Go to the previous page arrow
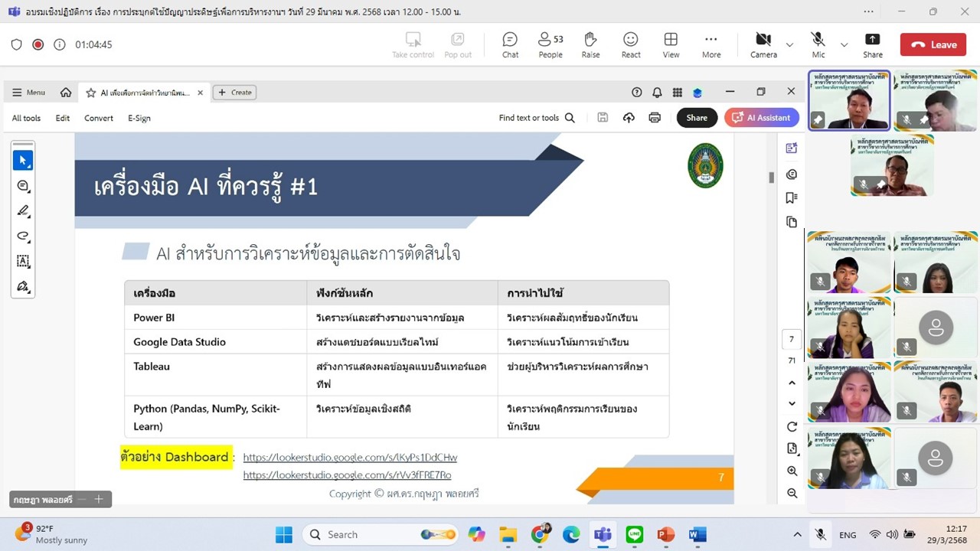Image resolution: width=980 pixels, height=551 pixels. [x=792, y=383]
